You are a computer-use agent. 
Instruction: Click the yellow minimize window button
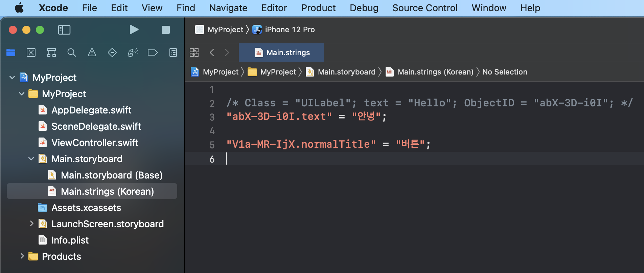coord(26,30)
